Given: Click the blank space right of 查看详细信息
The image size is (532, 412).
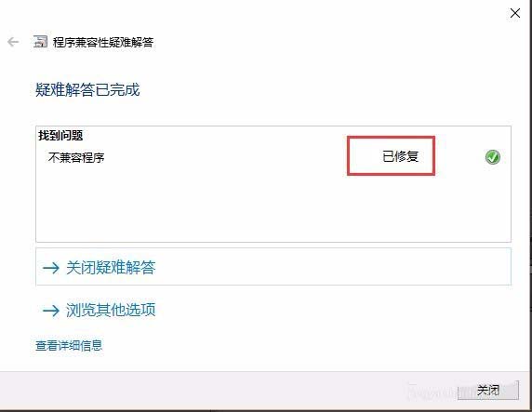Looking at the screenshot, I should pos(305,345).
